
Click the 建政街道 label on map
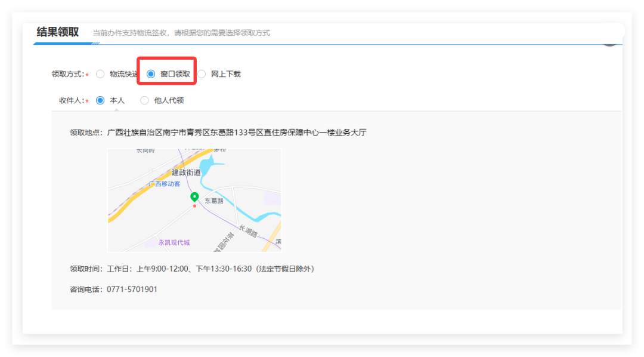click(x=186, y=172)
